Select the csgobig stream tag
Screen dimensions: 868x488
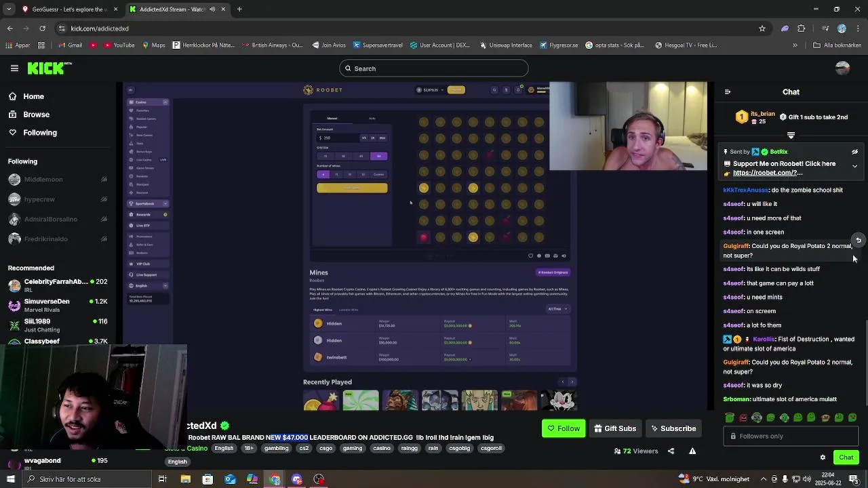[x=459, y=448]
